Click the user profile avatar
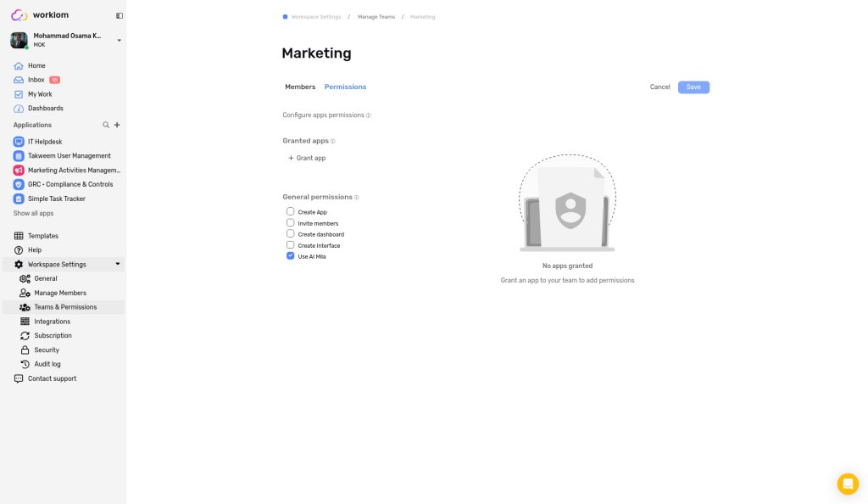This screenshot has width=868, height=504. coord(19,40)
